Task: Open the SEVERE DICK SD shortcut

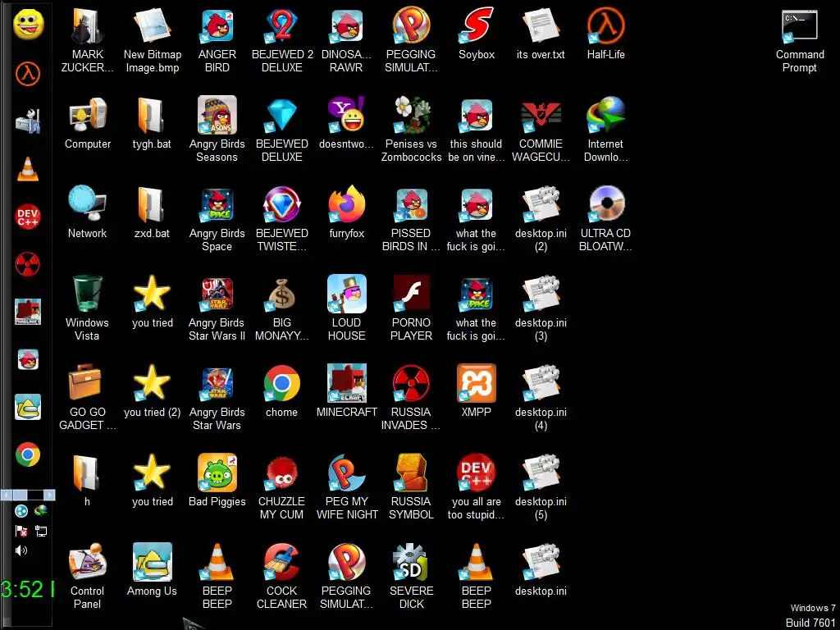Action: [412, 577]
